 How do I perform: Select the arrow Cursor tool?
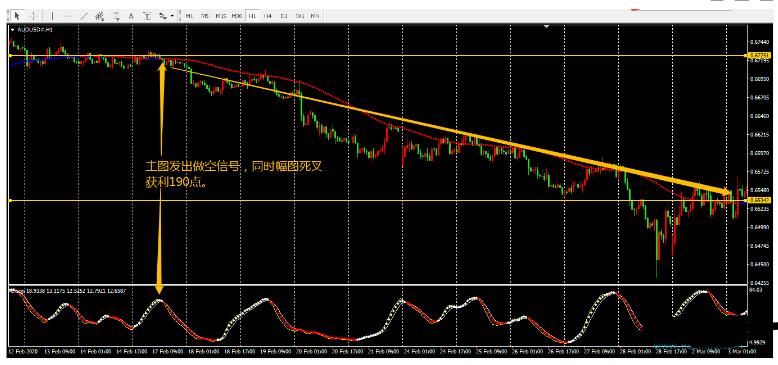pos(17,16)
